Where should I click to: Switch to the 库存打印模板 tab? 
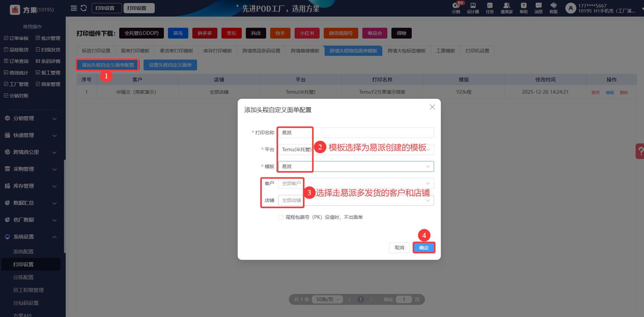coord(218,51)
